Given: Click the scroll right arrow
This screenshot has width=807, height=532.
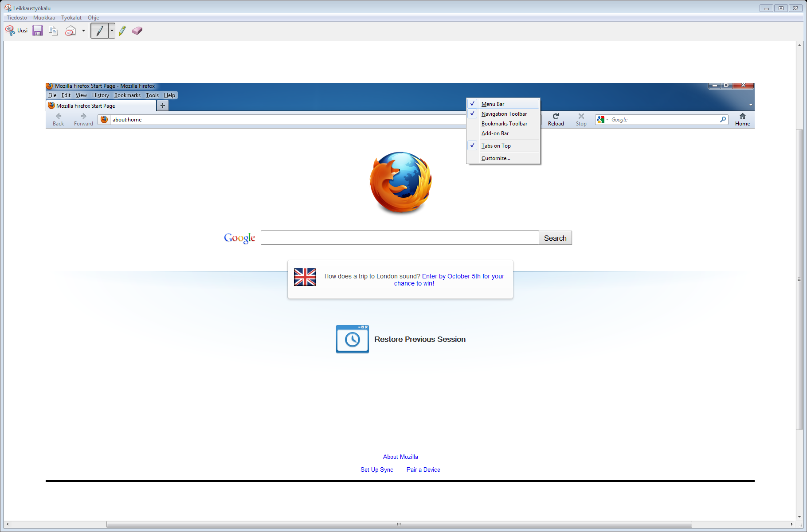Looking at the screenshot, I should tap(792, 524).
